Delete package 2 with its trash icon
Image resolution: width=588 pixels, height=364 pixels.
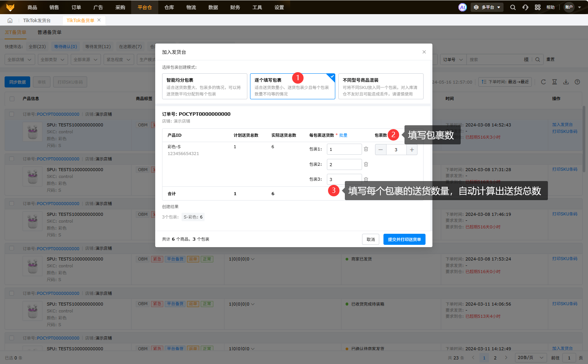pos(366,164)
